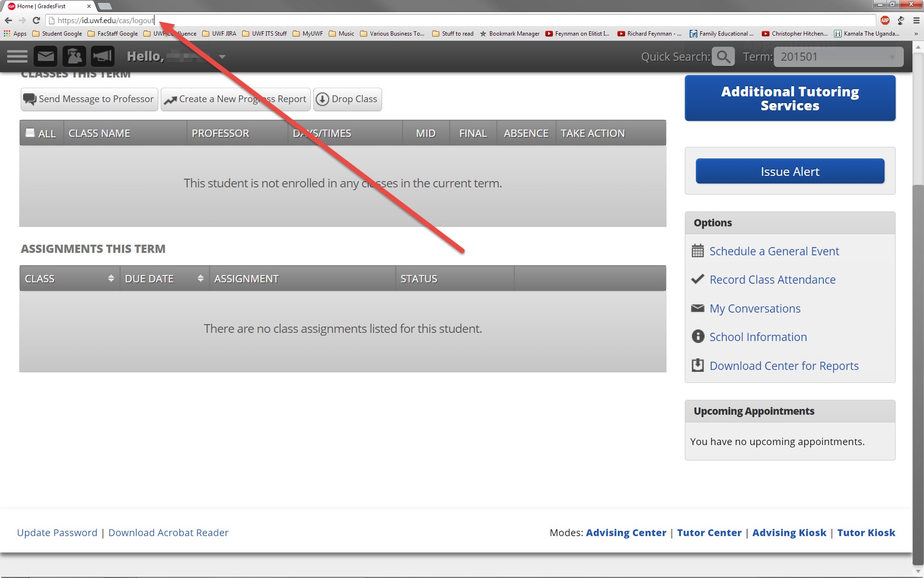Switch to Advising Kiosk mode
924x578 pixels.
click(789, 533)
